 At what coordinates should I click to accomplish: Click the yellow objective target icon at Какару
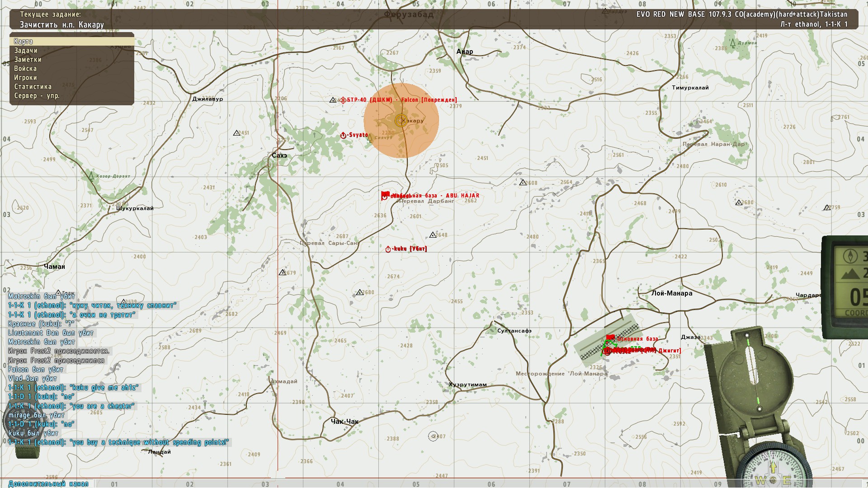click(401, 121)
